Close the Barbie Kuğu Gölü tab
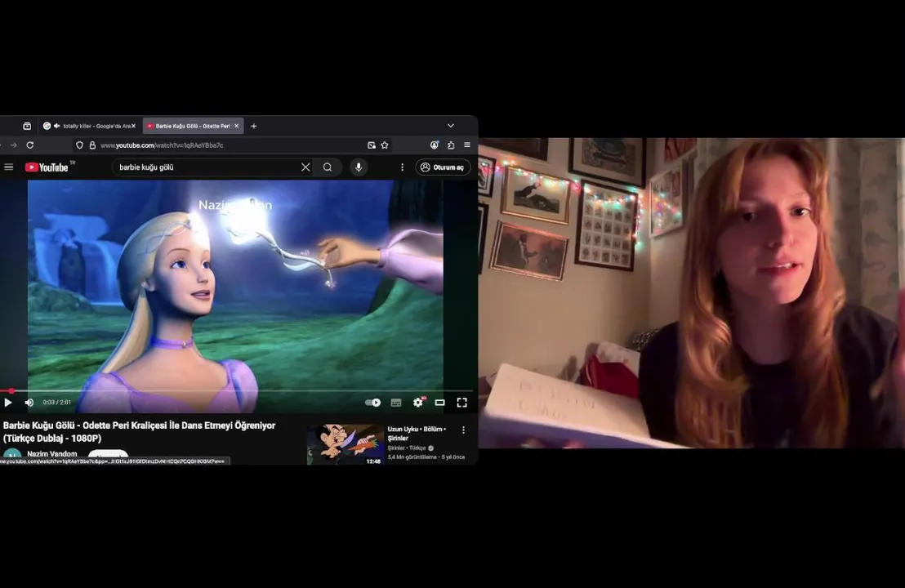The width and height of the screenshot is (905, 588). click(x=236, y=126)
